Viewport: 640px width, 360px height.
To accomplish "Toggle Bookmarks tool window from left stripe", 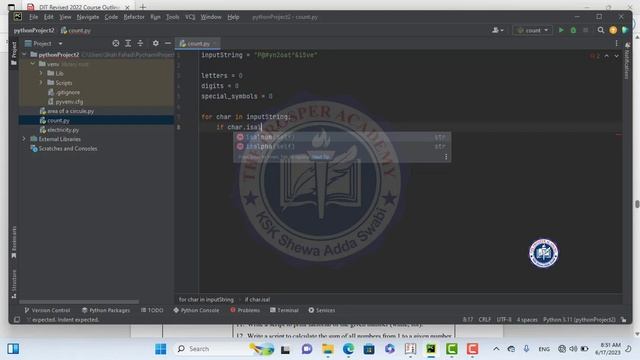I will [x=14, y=242].
